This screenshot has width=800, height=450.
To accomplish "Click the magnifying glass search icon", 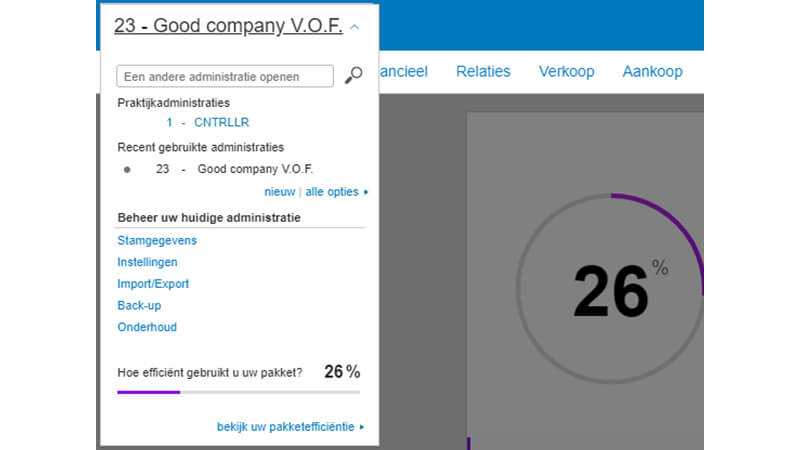I will (x=354, y=76).
